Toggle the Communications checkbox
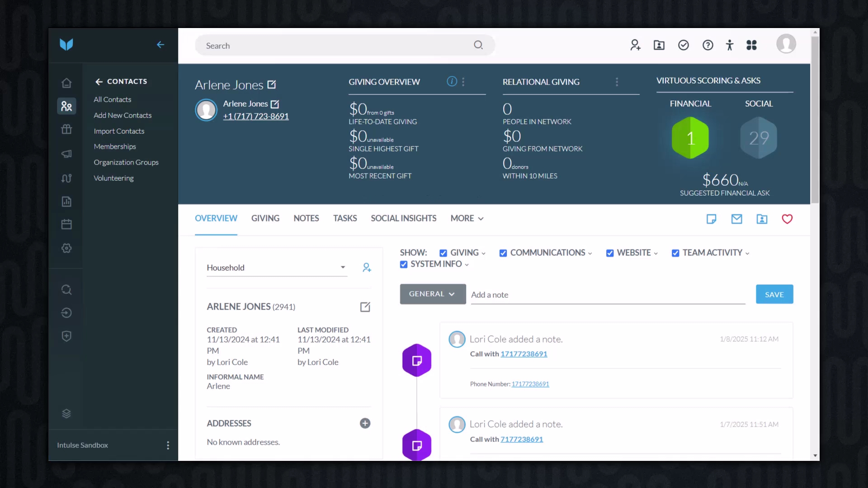 503,253
